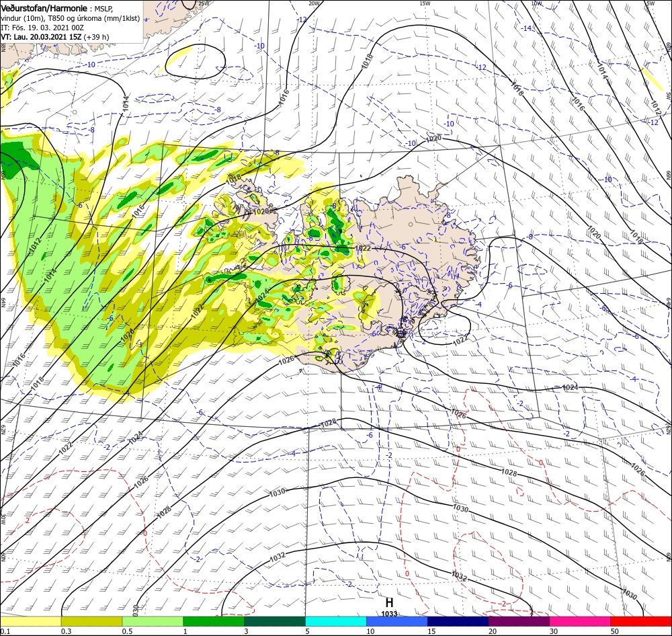Click the red 50+ mm legend swatch
The image size is (672, 636).
point(641,621)
